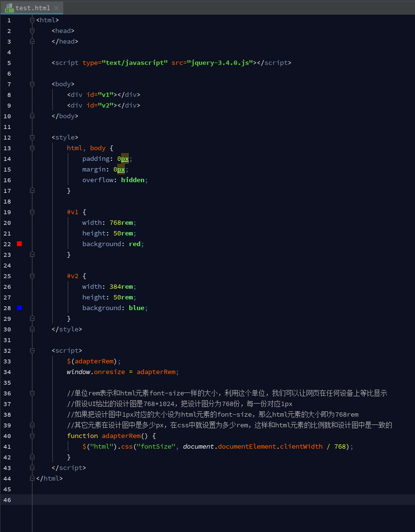Collapse the <style> fold on line 12
The width and height of the screenshot is (415, 532).
click(32, 138)
